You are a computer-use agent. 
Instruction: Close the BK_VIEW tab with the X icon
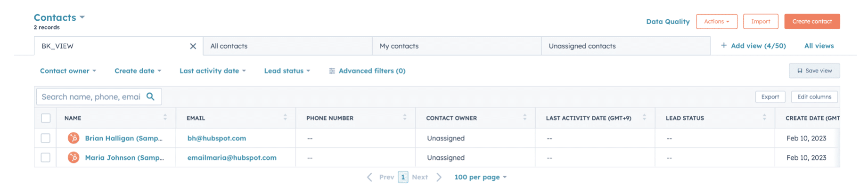point(193,46)
